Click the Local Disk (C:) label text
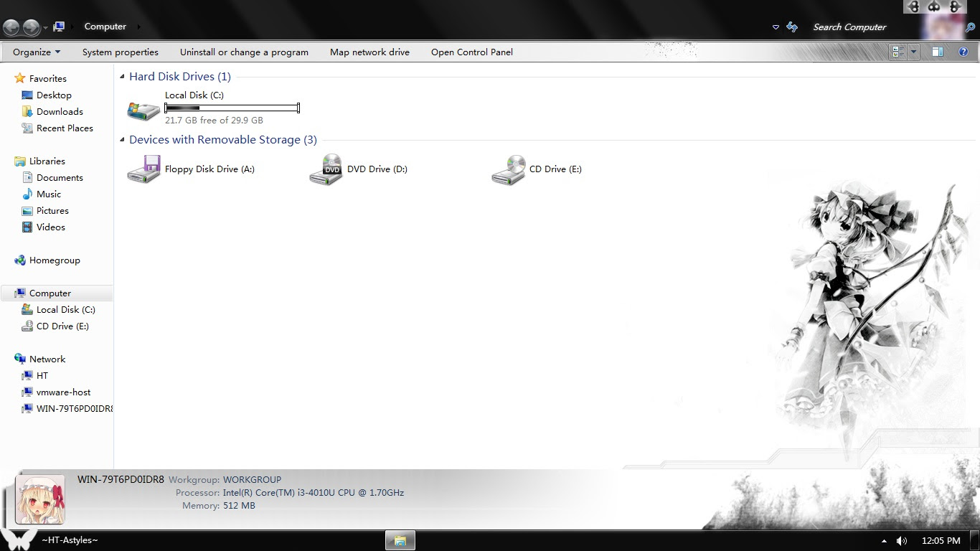This screenshot has height=551, width=980. tap(194, 95)
